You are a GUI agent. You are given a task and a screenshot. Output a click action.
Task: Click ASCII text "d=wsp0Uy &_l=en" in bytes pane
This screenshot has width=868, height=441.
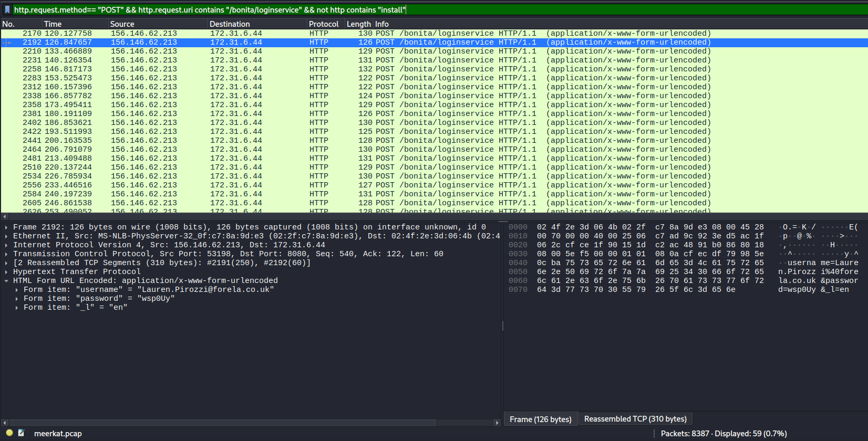[x=813, y=290]
